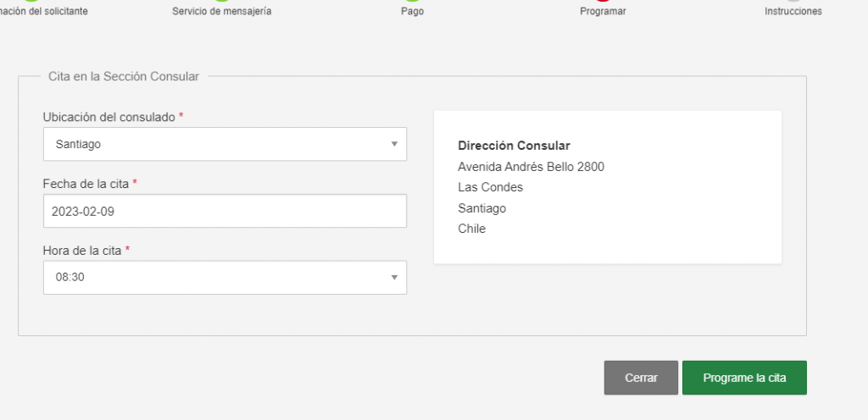Click the Avenida Andrés Bello 2800 address line

point(531,166)
